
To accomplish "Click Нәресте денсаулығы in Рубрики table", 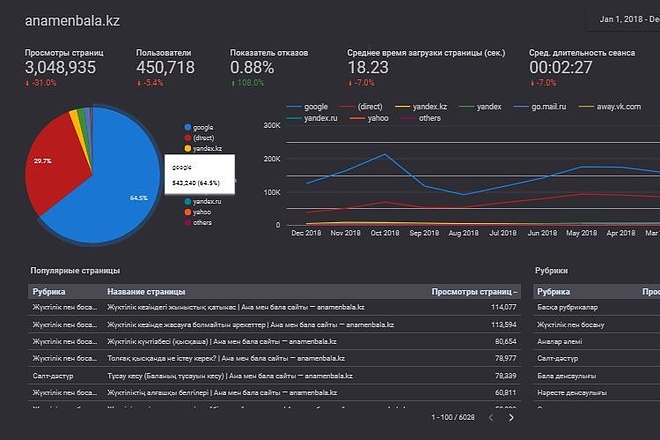I will pos(572,392).
